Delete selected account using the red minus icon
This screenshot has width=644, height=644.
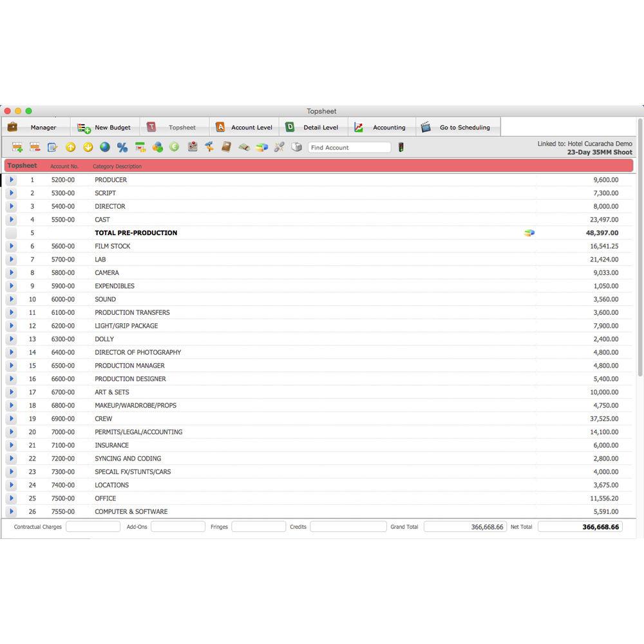35,147
